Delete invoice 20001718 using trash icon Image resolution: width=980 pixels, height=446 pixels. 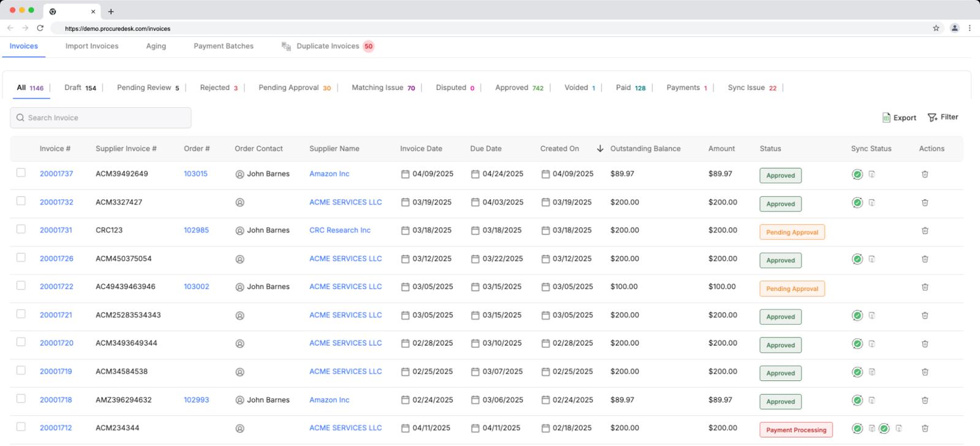(x=925, y=400)
